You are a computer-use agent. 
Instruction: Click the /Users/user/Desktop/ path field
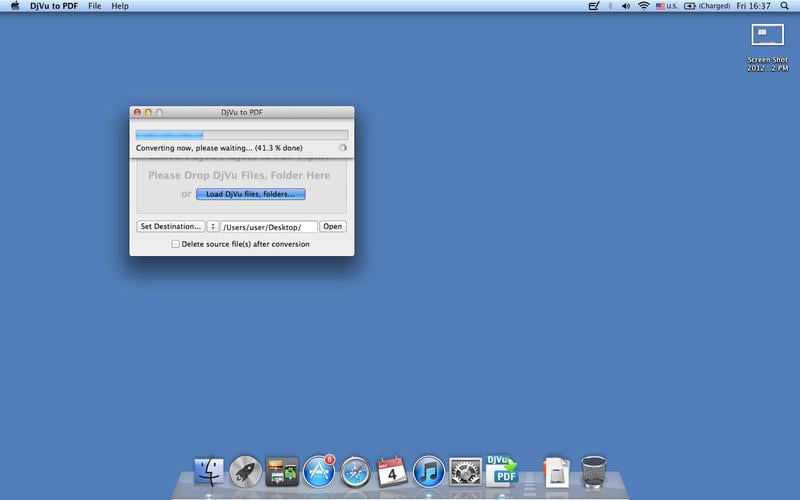269,227
